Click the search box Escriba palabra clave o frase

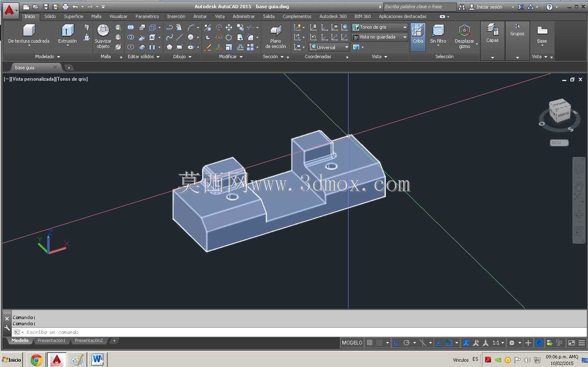[420, 7]
